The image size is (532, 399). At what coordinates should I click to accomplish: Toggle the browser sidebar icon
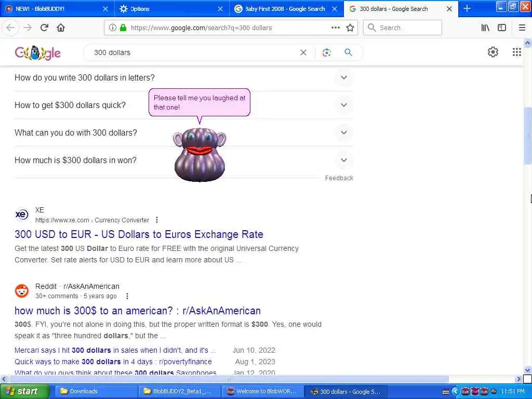point(502,28)
